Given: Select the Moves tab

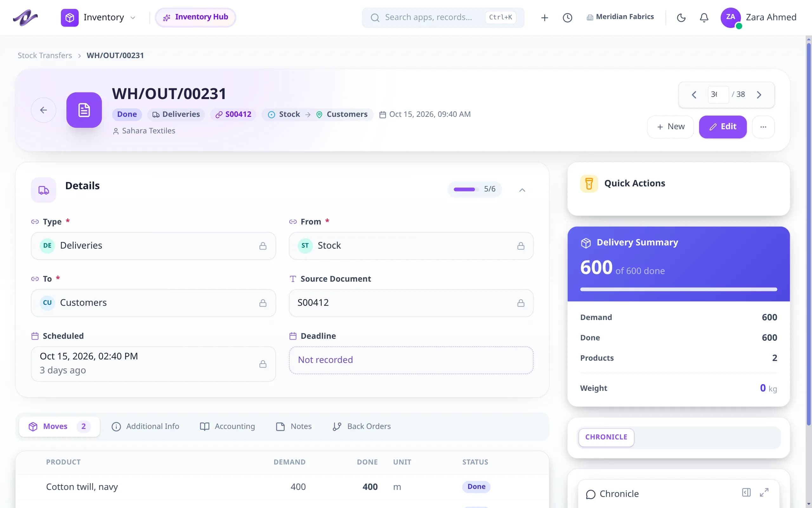Looking at the screenshot, I should coord(59,426).
